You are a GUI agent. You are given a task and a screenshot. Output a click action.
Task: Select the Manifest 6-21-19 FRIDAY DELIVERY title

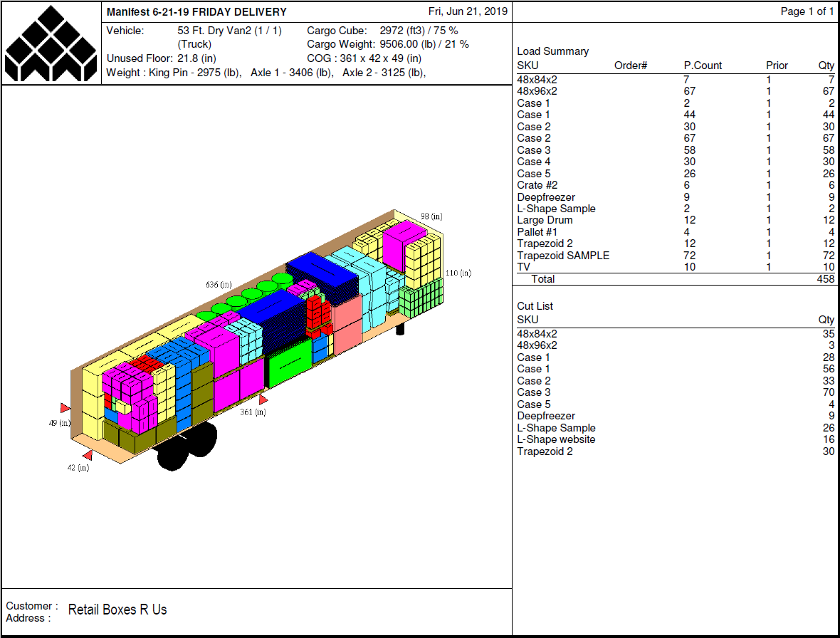(196, 12)
